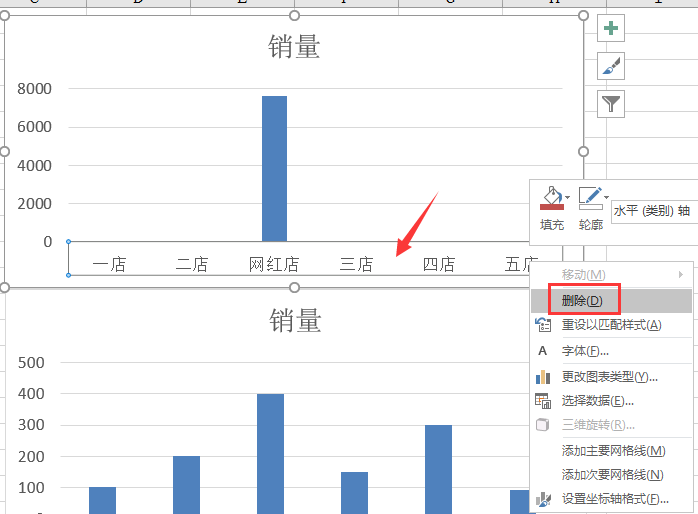Click the top-center chart resize handle
The width and height of the screenshot is (698, 514).
[x=294, y=16]
